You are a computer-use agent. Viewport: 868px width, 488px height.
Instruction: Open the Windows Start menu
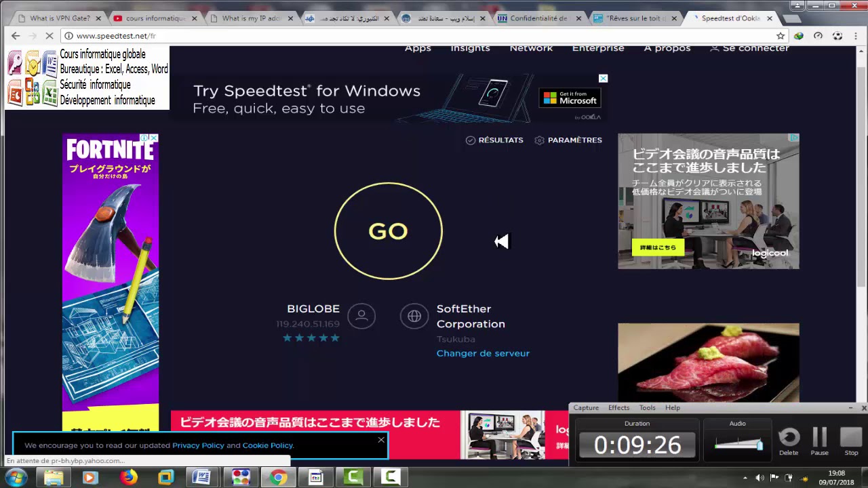pos(15,478)
